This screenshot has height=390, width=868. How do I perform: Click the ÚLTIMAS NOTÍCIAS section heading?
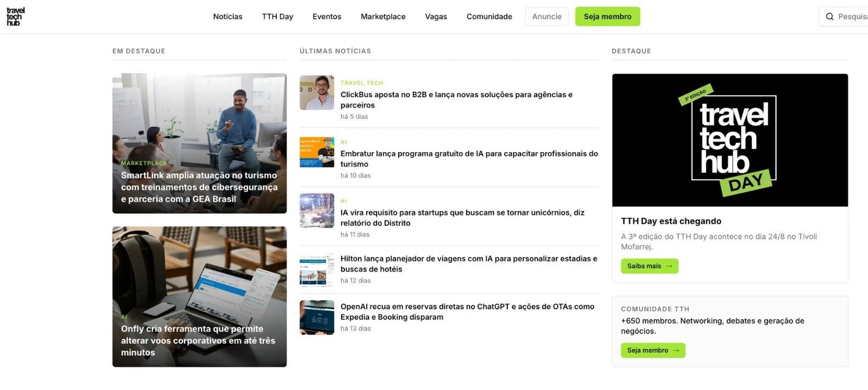(335, 51)
